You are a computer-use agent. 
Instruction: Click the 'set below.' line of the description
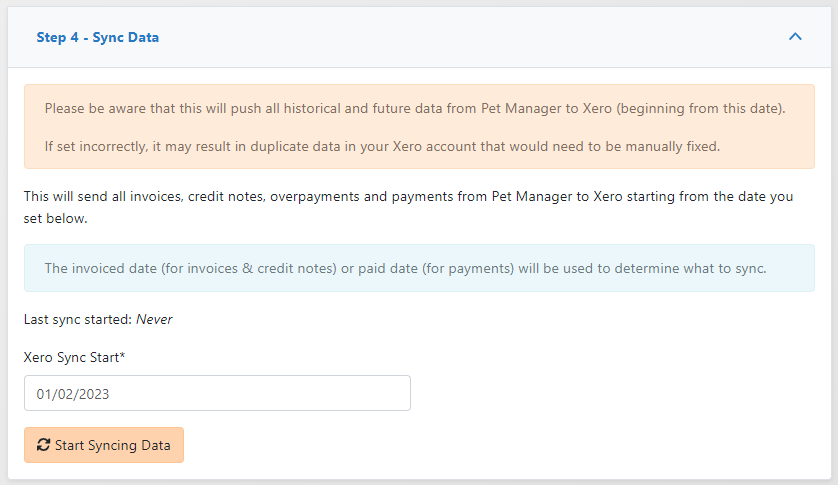point(56,217)
